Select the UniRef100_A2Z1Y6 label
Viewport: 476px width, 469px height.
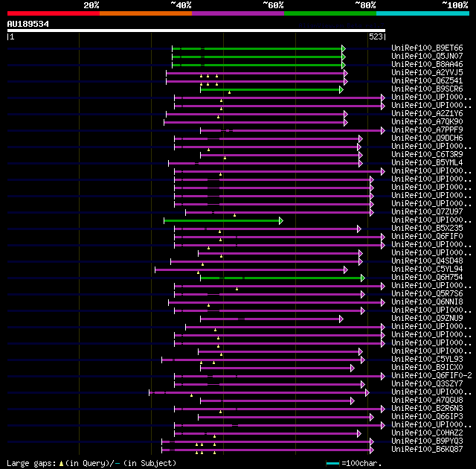[x=427, y=114]
